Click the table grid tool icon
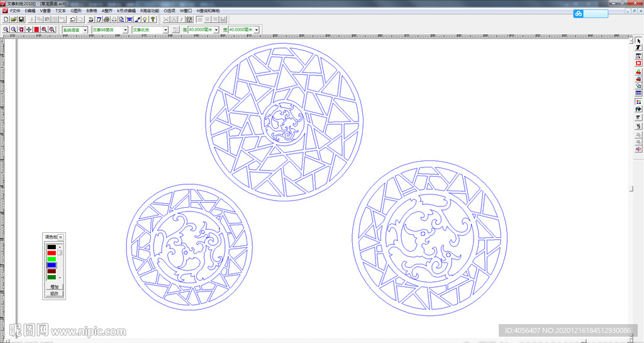644x343 pixels. pyautogui.click(x=638, y=94)
